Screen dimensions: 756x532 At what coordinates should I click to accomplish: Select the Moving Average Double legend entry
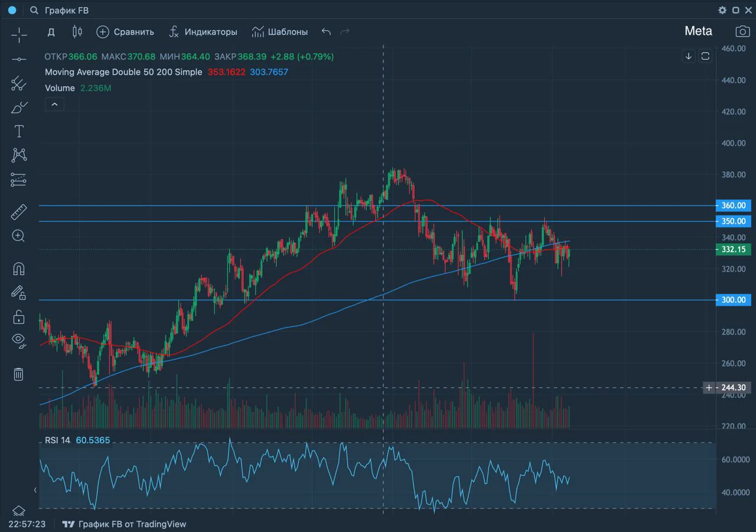(123, 72)
